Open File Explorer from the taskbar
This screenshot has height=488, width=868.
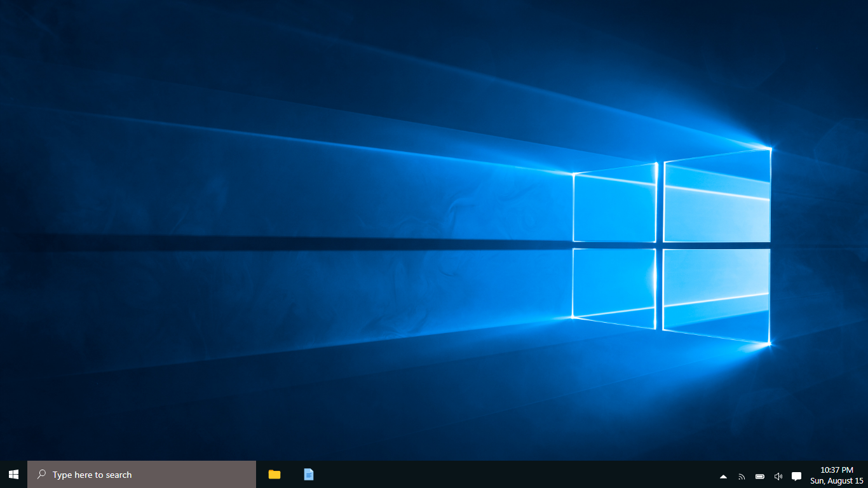275,474
